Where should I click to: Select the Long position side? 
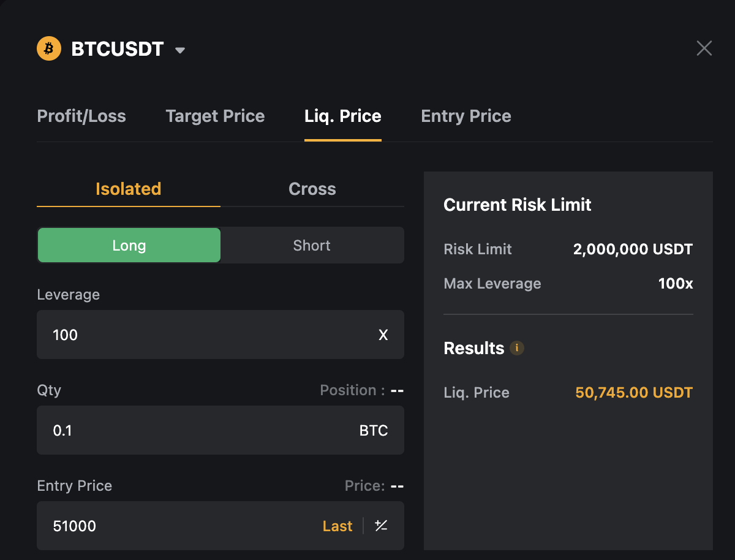(129, 245)
